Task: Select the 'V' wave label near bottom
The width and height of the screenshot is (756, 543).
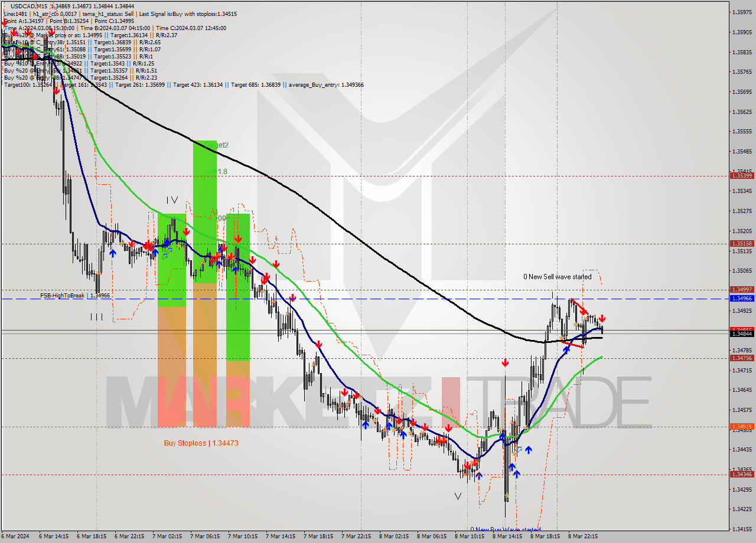Action: pyautogui.click(x=458, y=496)
